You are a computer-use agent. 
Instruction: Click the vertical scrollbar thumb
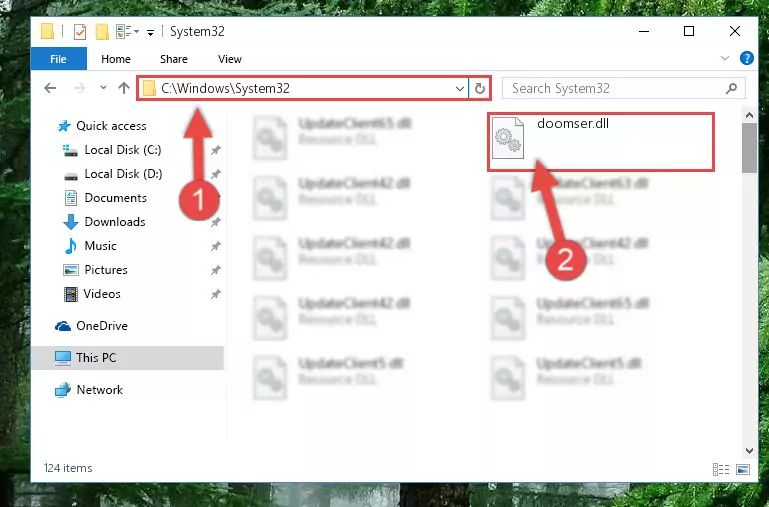[749, 148]
